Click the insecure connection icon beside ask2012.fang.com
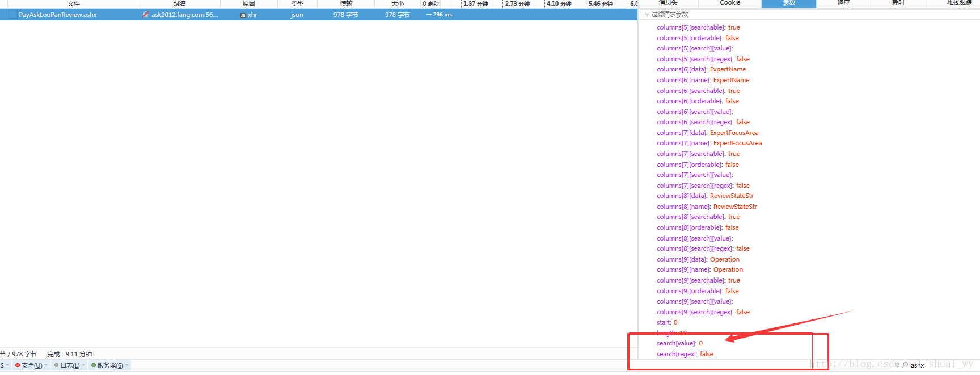Viewport: 980px width, 375px height. (x=146, y=15)
